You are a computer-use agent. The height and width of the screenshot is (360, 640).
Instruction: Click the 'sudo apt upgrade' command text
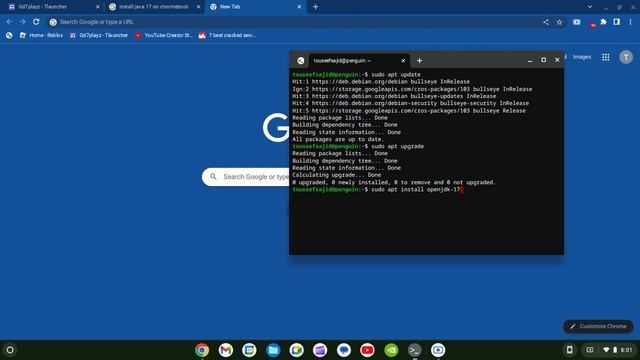tap(397, 147)
